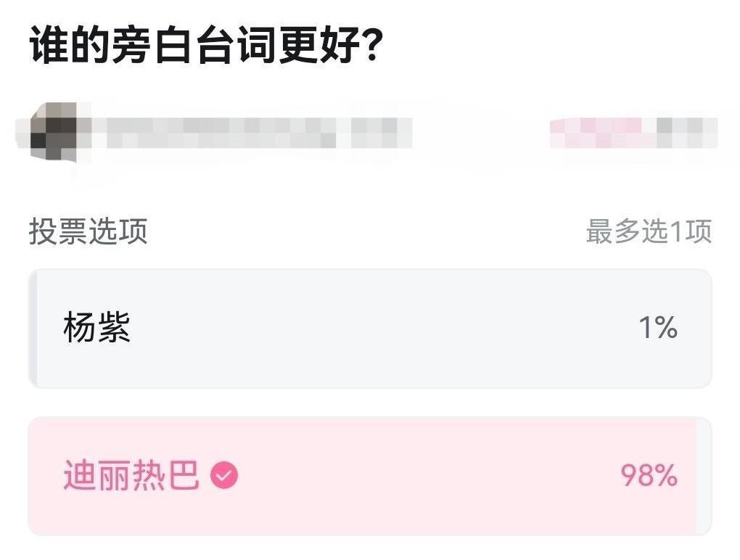The width and height of the screenshot is (740, 560).
Task: Click the unfilled gray end of 迪丽热巴 bar
Action: click(x=704, y=476)
